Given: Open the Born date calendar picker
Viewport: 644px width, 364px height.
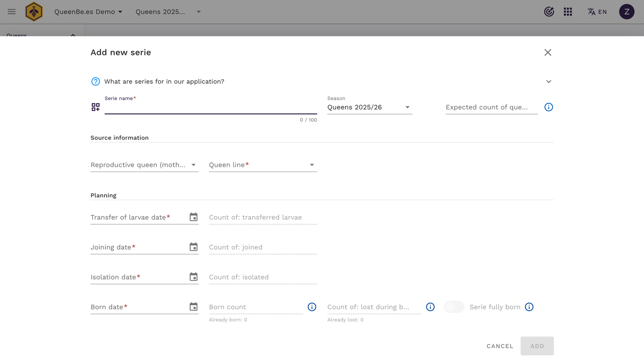Looking at the screenshot, I should coord(193,307).
